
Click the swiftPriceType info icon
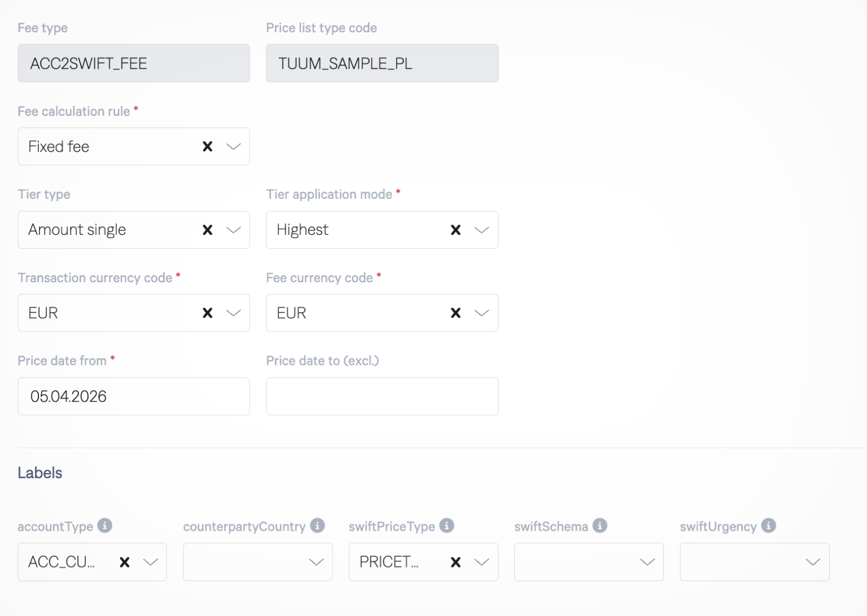click(x=446, y=526)
